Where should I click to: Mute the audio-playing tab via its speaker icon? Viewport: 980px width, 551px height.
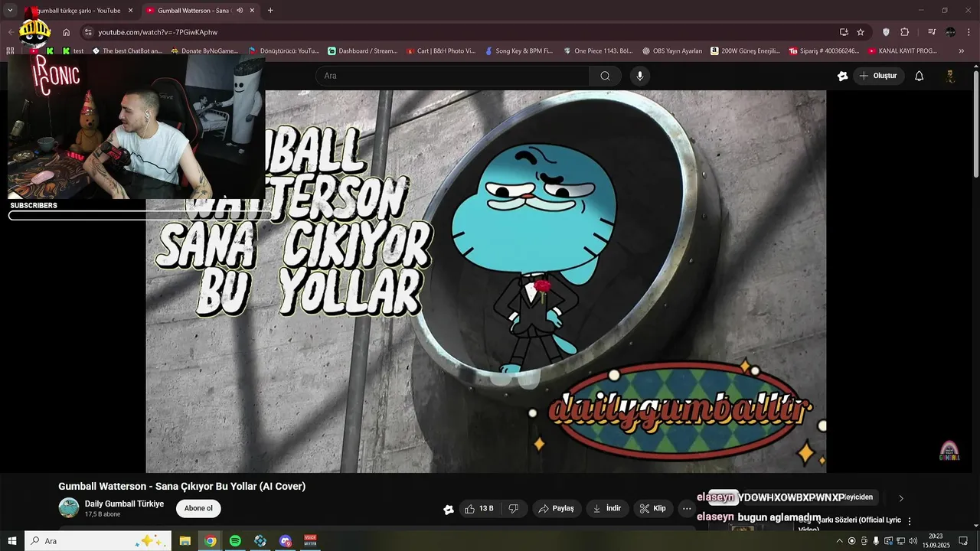(240, 11)
